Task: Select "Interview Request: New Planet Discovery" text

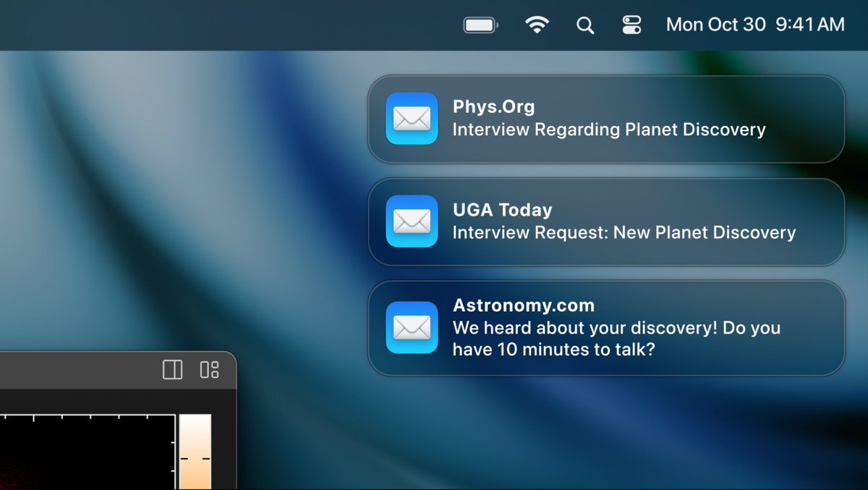Action: tap(624, 233)
